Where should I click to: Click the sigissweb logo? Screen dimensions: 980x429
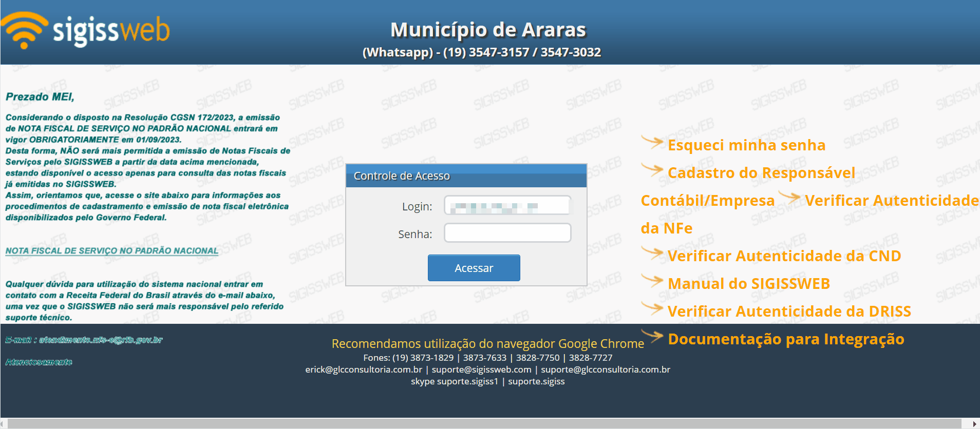point(85,30)
